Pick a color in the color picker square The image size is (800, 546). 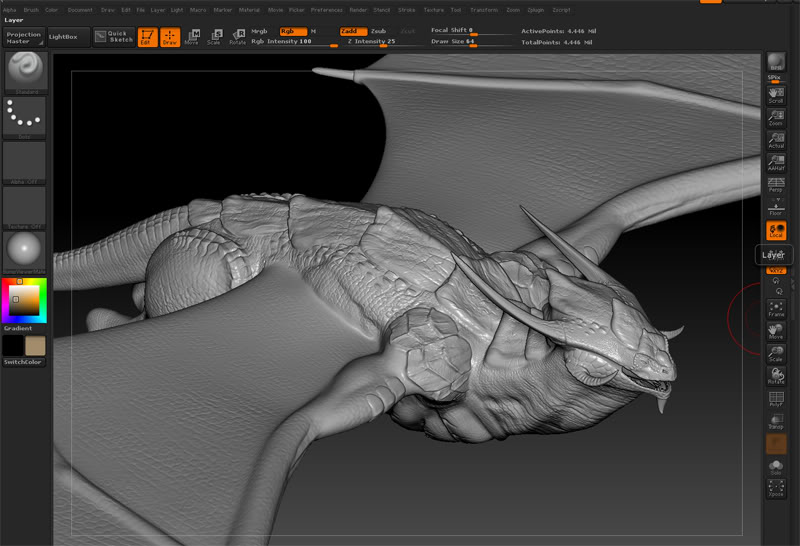(x=24, y=300)
